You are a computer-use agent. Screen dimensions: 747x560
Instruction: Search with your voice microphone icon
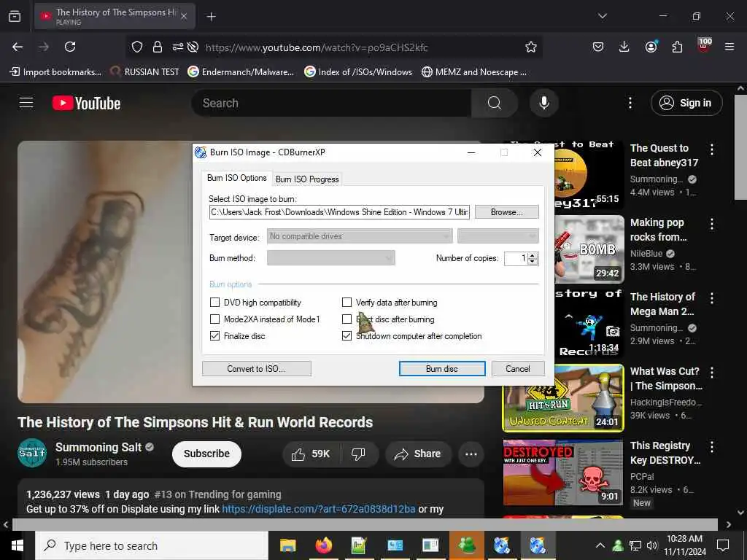(543, 103)
